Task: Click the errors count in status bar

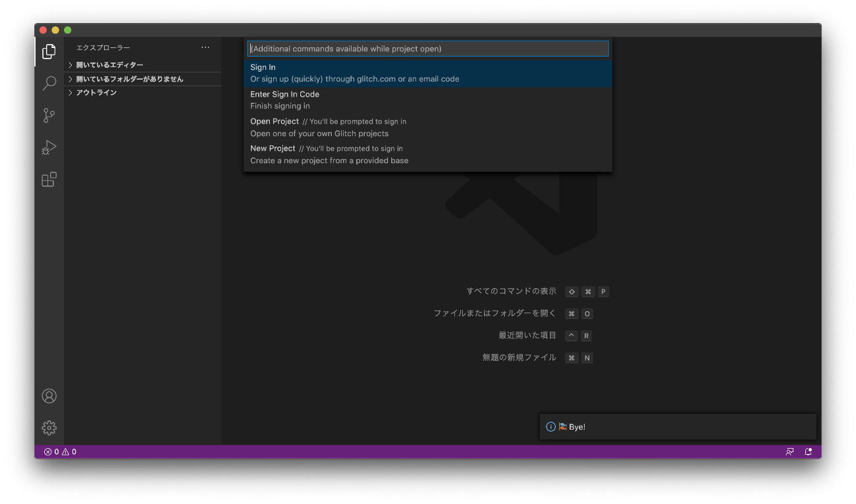Action: pos(51,452)
